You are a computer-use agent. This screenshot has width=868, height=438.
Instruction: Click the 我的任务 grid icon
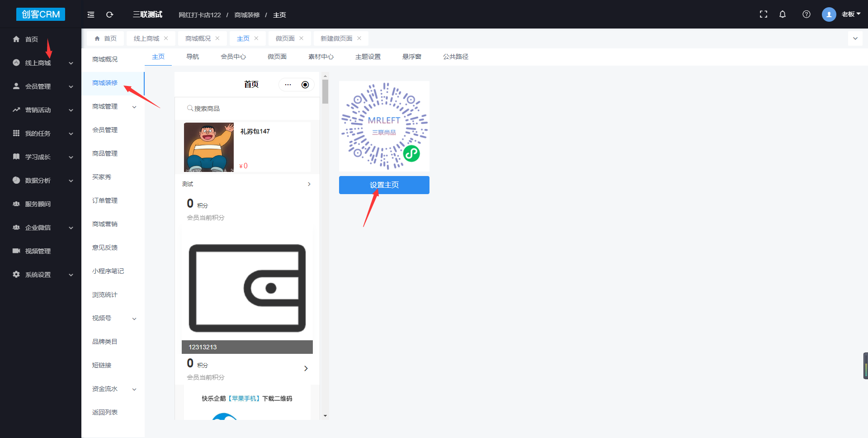point(16,133)
